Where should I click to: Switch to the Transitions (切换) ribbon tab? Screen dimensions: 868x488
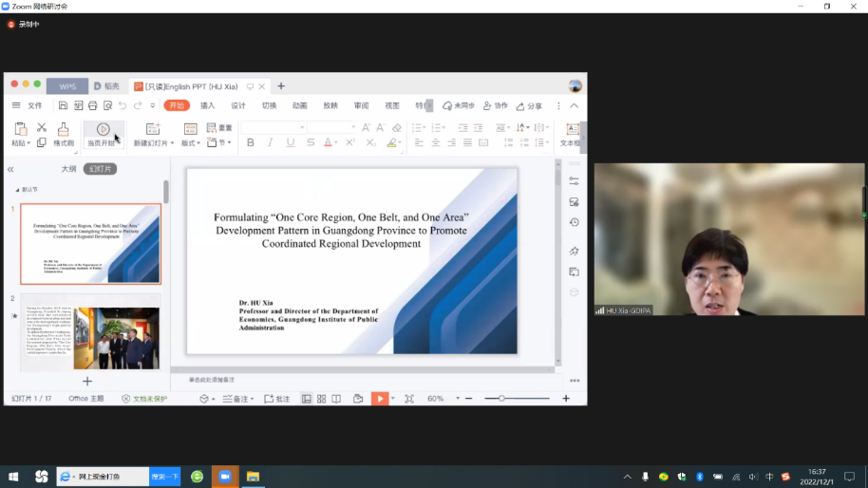(x=269, y=105)
